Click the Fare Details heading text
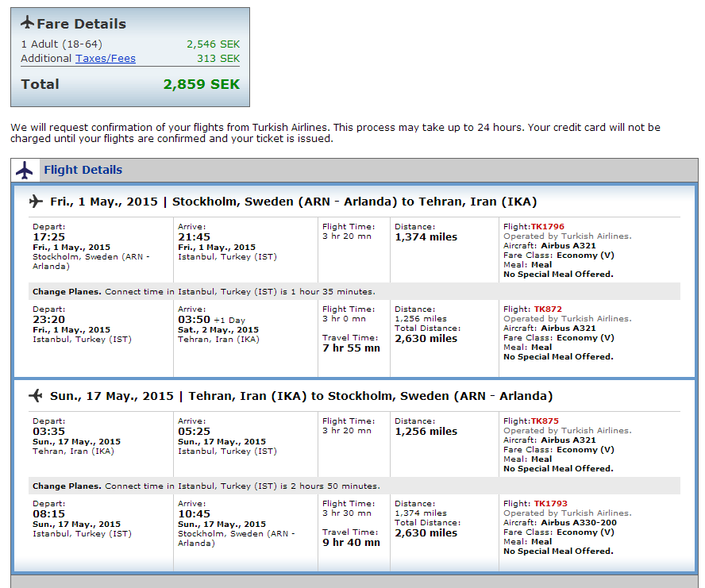 [x=81, y=25]
